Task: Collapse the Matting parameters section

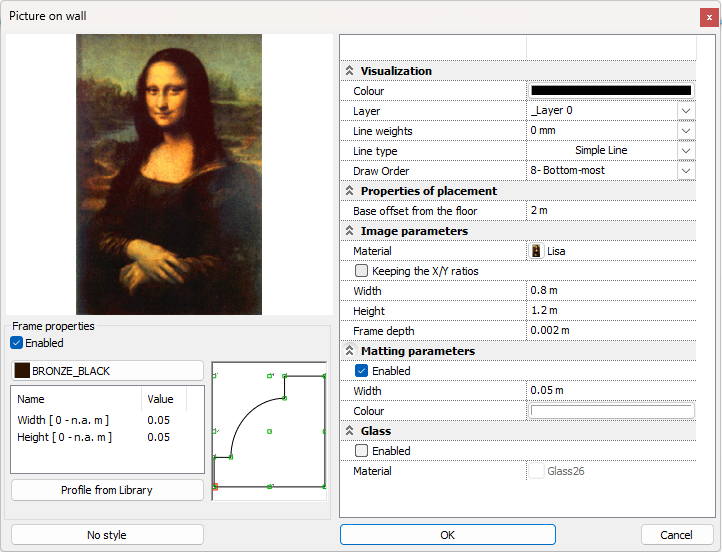Action: [350, 351]
